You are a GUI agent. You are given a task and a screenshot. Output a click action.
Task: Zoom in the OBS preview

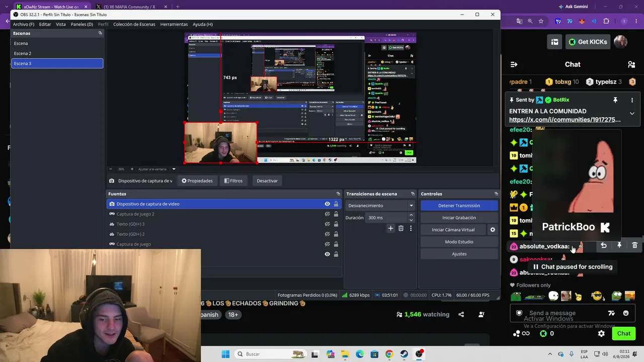pyautogui.click(x=132, y=169)
